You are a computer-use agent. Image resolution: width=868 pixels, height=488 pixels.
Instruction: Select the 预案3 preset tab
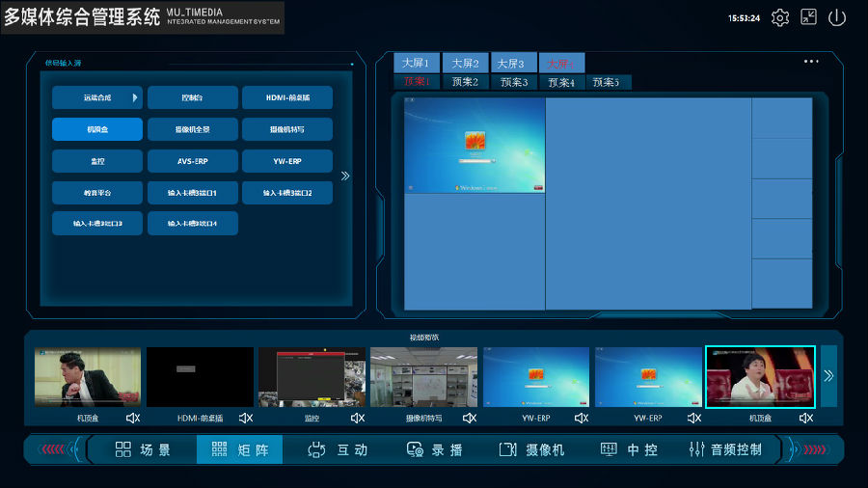(513, 82)
